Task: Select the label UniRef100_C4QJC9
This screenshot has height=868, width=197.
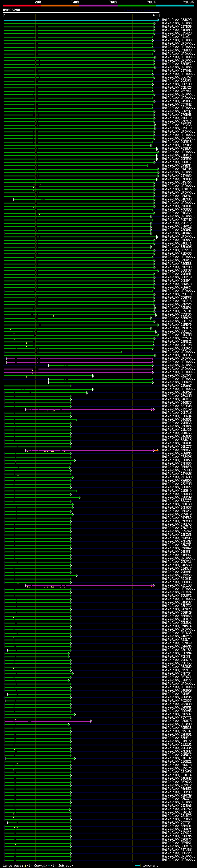Action: pyautogui.click(x=177, y=213)
